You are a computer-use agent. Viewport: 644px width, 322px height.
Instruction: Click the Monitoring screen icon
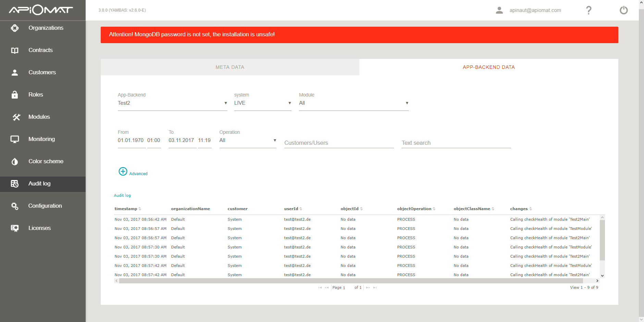[x=15, y=139]
